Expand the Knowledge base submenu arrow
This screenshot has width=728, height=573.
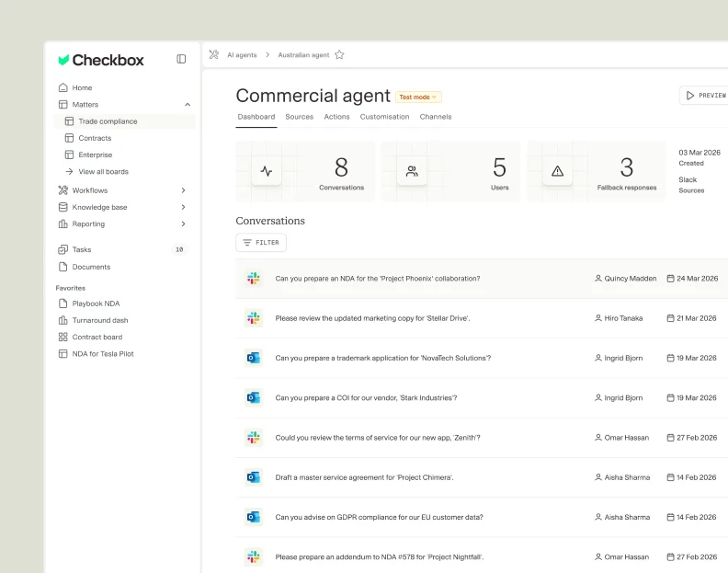click(184, 207)
